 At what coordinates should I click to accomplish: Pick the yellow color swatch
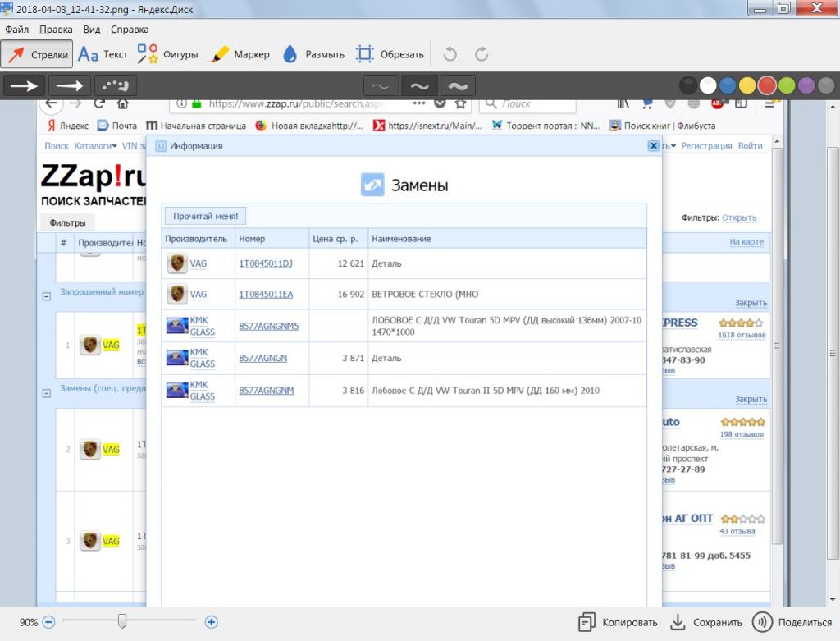(x=747, y=85)
